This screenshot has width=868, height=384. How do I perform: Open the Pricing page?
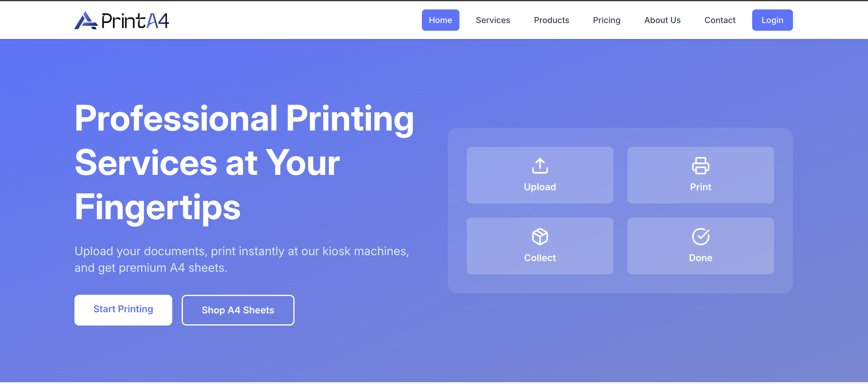click(x=607, y=20)
